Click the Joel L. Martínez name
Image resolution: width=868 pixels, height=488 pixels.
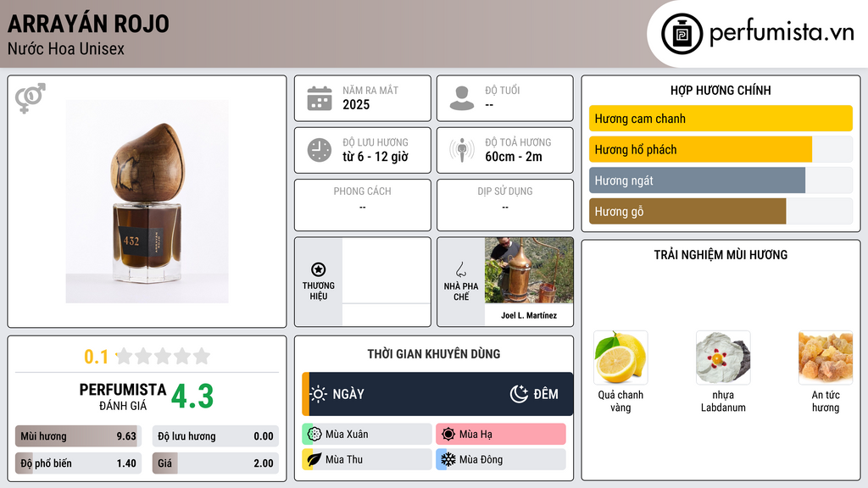pyautogui.click(x=529, y=315)
